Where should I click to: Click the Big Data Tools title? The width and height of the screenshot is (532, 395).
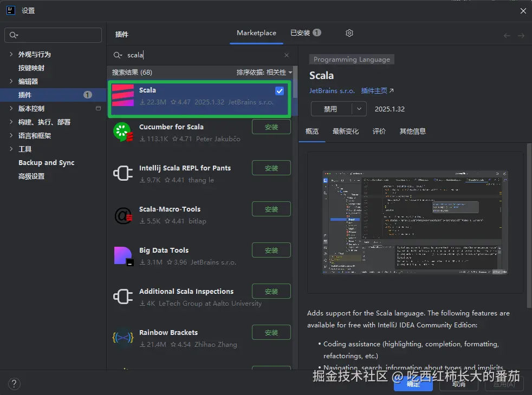point(164,251)
